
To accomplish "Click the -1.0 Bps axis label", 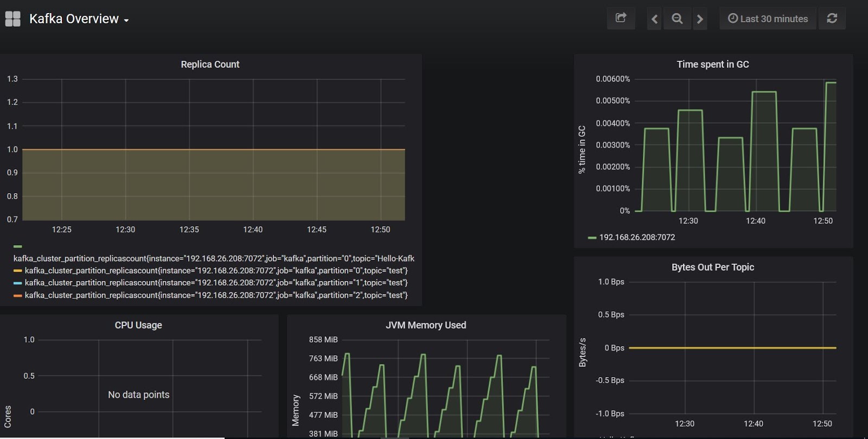I will [610, 413].
